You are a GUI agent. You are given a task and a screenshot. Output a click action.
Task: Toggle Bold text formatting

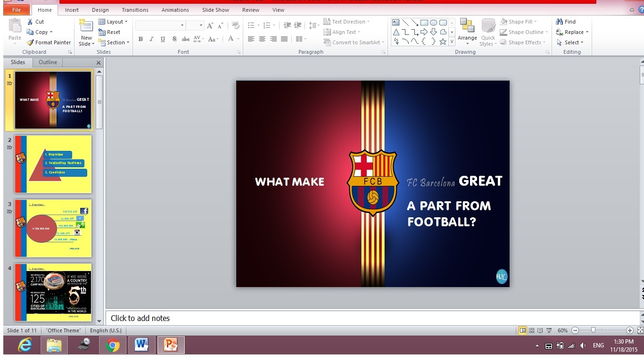(x=140, y=39)
